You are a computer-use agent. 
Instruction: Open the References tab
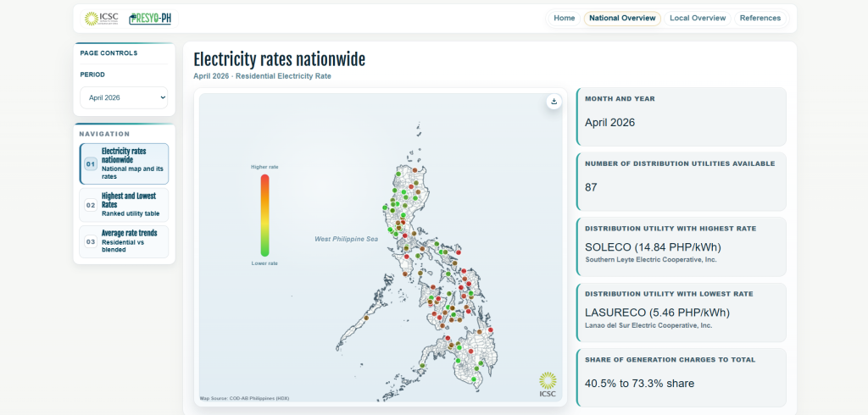point(759,18)
